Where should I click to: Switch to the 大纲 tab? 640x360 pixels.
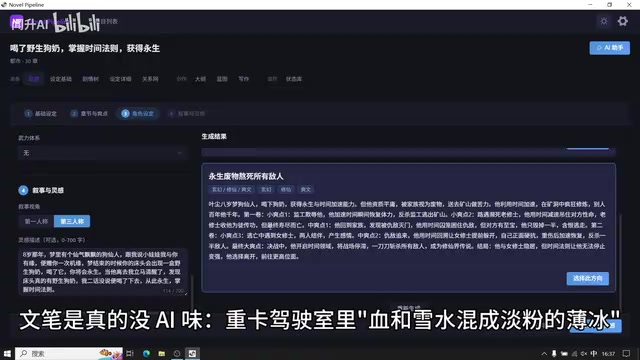point(200,79)
